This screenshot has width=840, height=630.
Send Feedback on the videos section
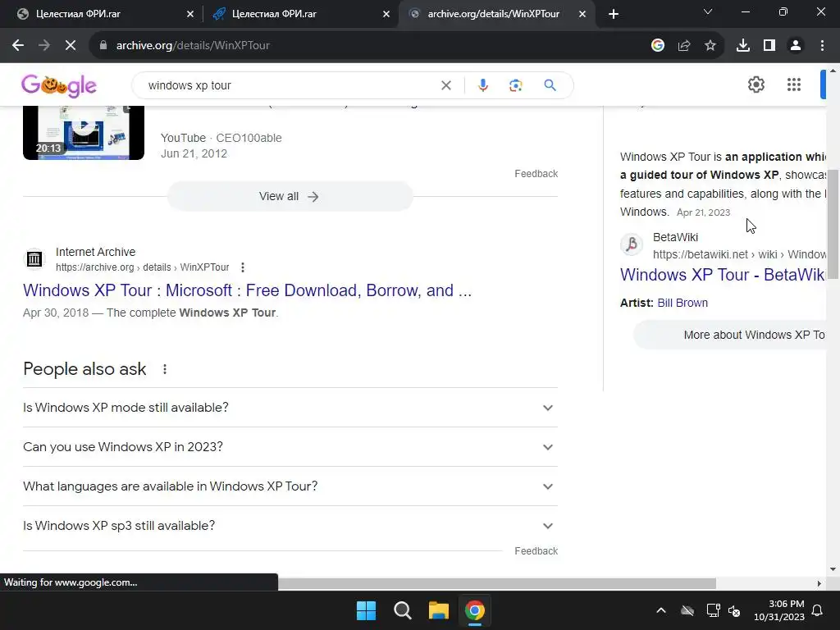pyautogui.click(x=536, y=174)
